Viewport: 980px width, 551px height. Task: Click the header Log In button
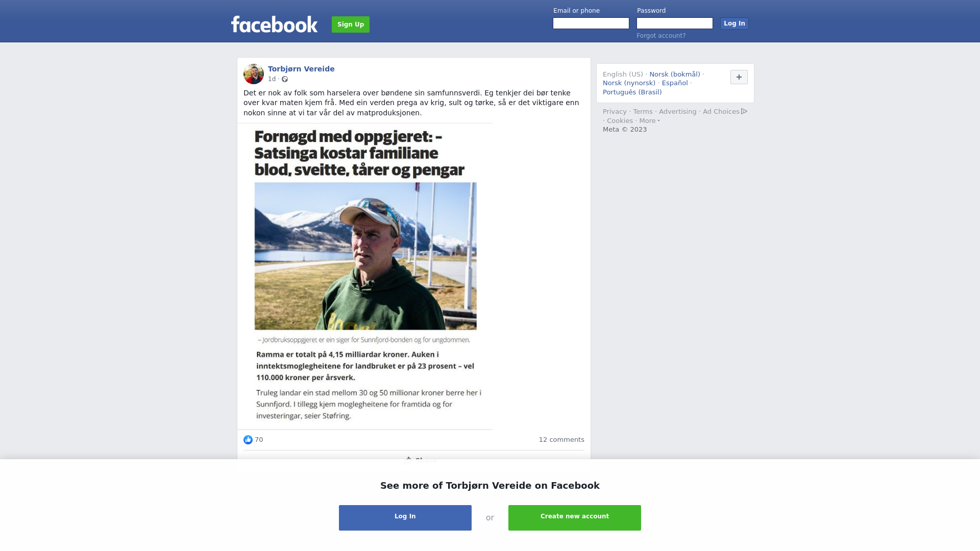click(734, 23)
